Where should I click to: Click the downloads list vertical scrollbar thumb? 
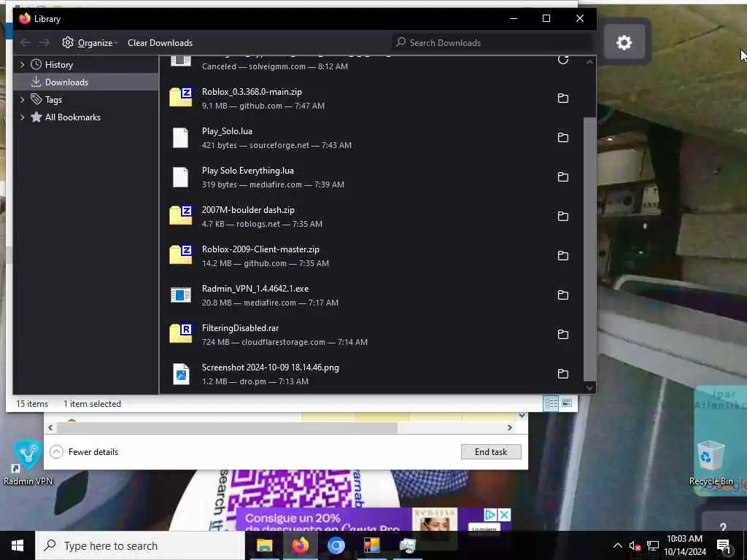click(x=589, y=249)
